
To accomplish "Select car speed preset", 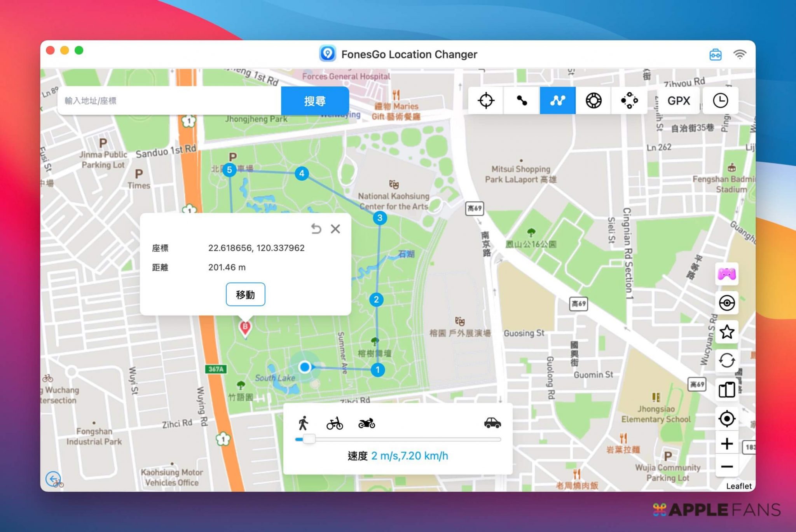I will pos(492,423).
